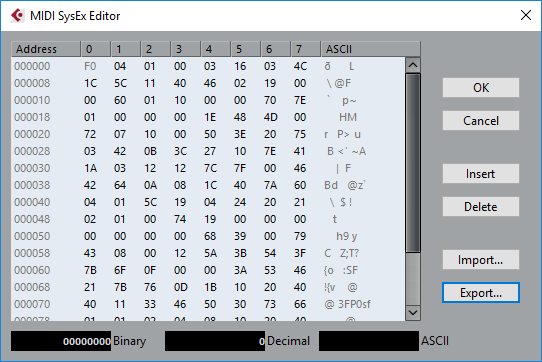Click ASCII text '@ 3FP0sf' in row 000070
The height and width of the screenshot is (362, 542).
(x=347, y=304)
